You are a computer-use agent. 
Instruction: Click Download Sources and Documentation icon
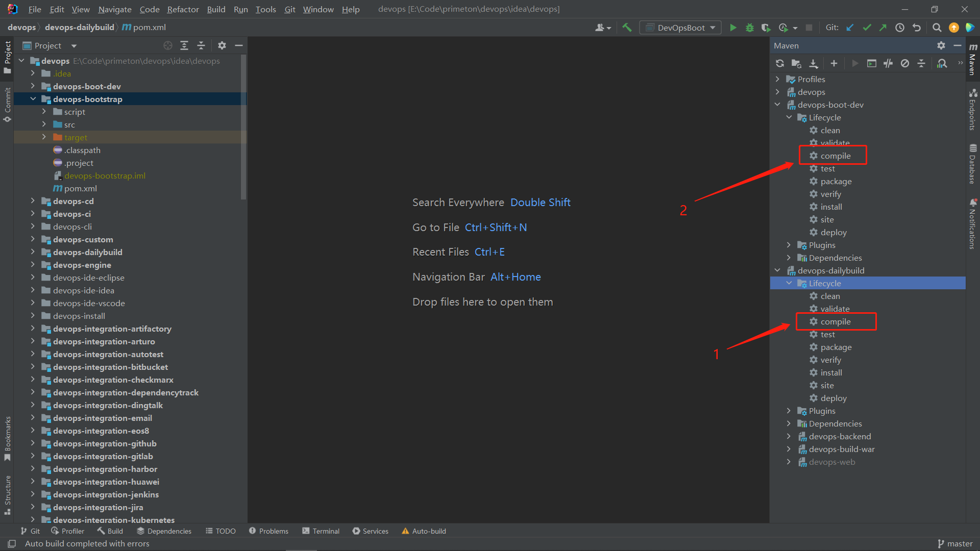[814, 63]
